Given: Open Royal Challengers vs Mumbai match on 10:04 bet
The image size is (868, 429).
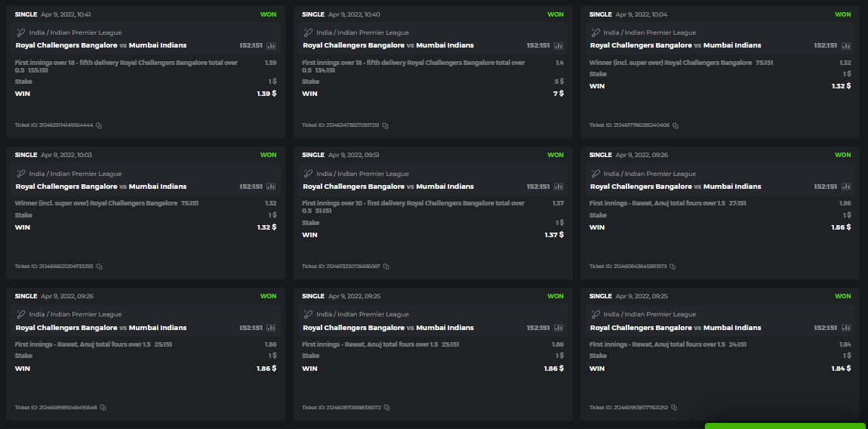Looking at the screenshot, I should [x=676, y=45].
